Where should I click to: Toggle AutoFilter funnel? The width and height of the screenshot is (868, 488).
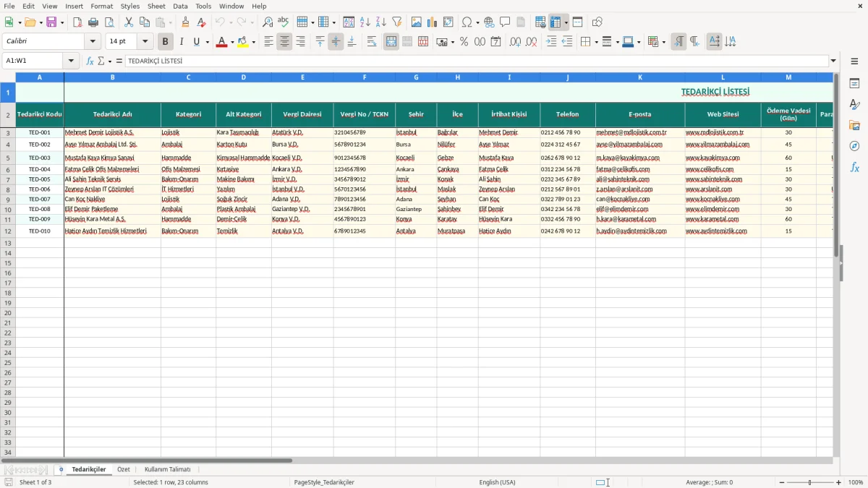397,22
